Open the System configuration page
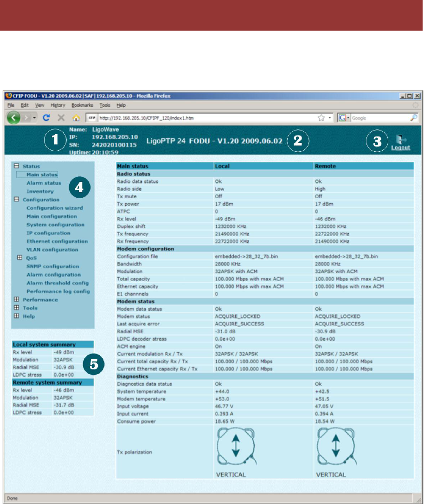Image resolution: width=424 pixels, height=504 pixels. tap(56, 225)
